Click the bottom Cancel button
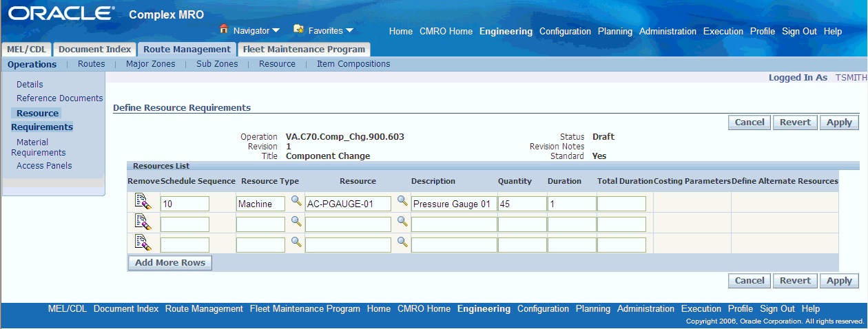The width and height of the screenshot is (868, 329). [750, 281]
